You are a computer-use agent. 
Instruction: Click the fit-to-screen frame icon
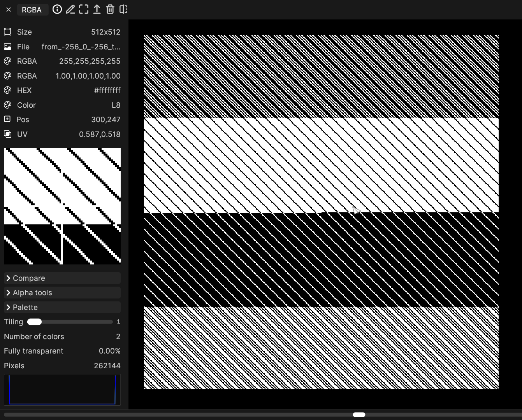[84, 9]
